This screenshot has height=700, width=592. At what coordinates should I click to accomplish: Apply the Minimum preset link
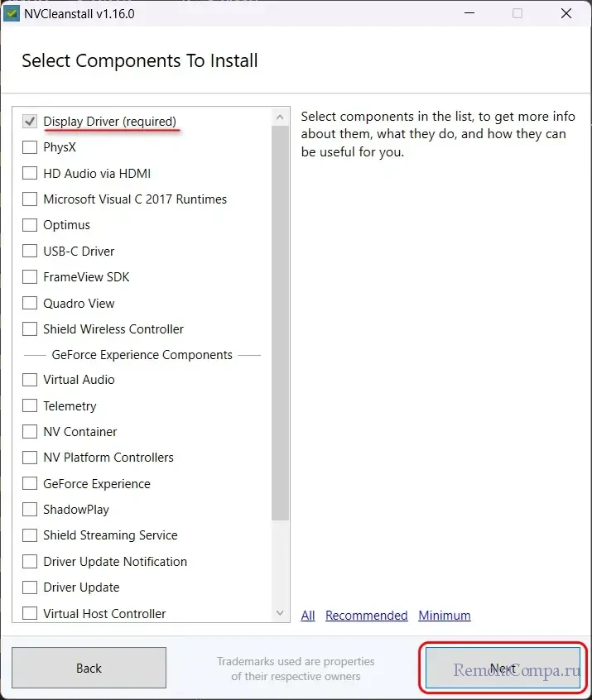(445, 616)
